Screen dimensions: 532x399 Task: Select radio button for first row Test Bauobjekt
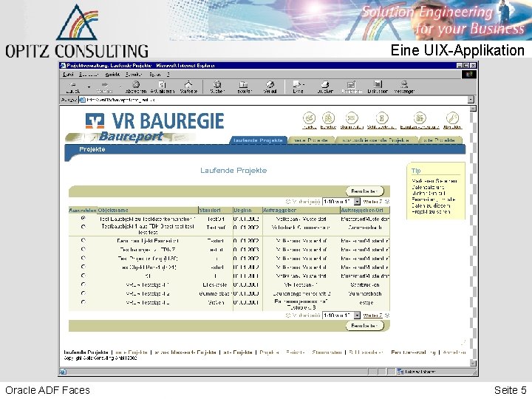tap(83, 218)
